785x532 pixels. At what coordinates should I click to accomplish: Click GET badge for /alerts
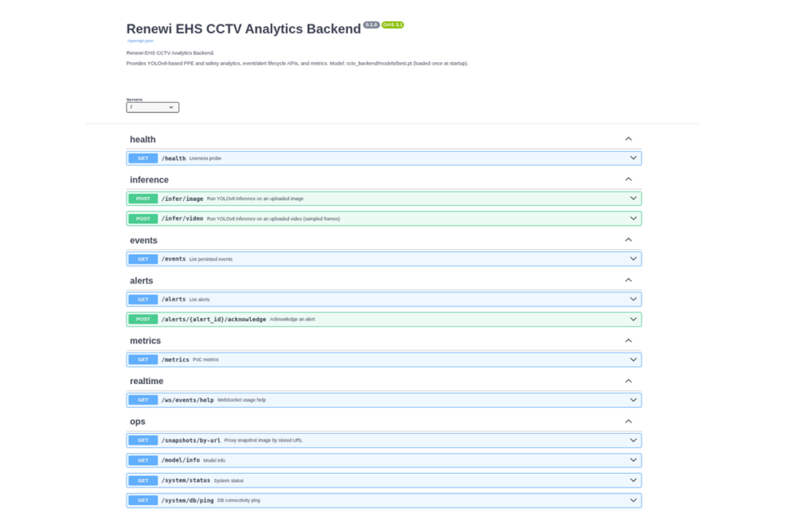(x=143, y=299)
